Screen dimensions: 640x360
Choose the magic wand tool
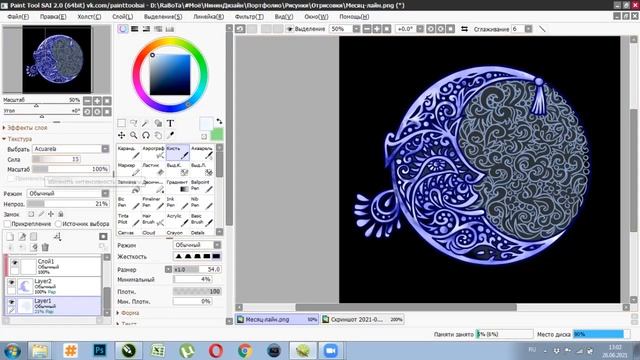[146, 123]
